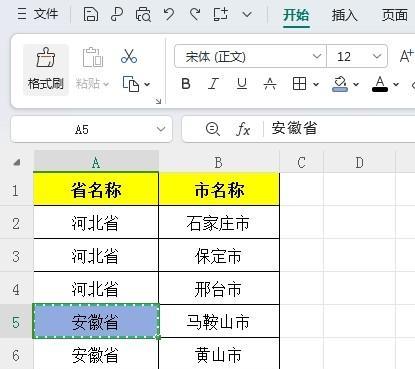The image size is (415, 369).
Task: Click formula bar showing 安徽省
Action: (x=339, y=129)
